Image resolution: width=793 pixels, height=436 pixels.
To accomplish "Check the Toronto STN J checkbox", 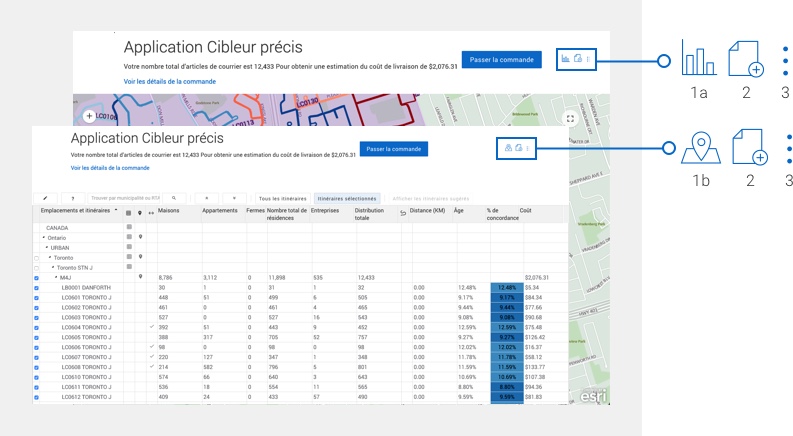I will pos(36,268).
